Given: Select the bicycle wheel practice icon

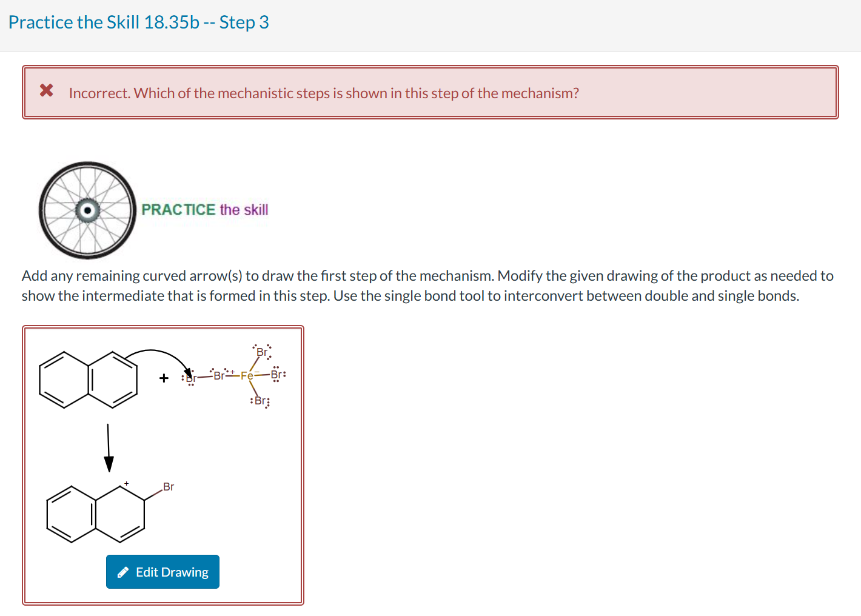Looking at the screenshot, I should click(87, 210).
